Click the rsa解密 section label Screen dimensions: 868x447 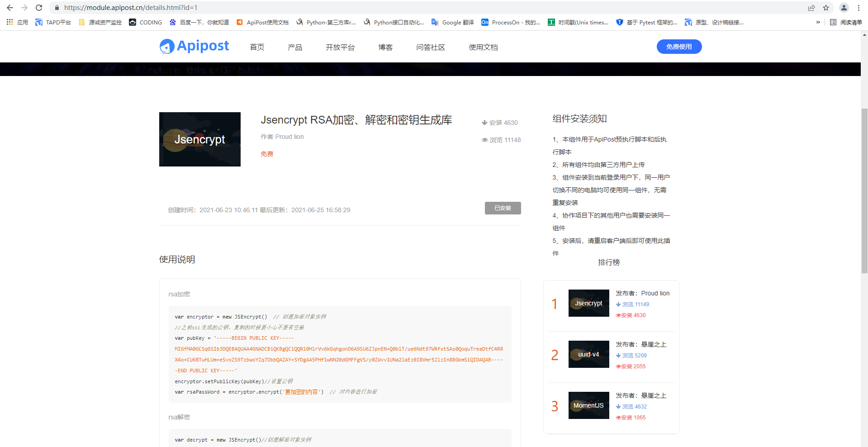coord(179,417)
